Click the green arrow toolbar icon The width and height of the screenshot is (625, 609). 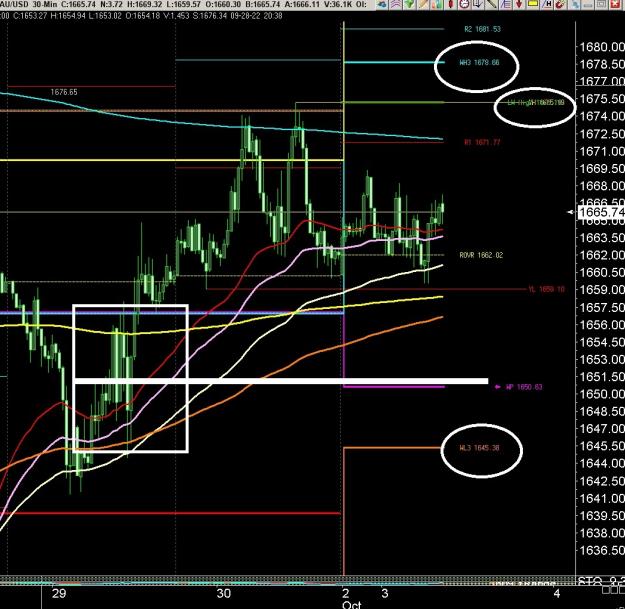tap(409, 4)
